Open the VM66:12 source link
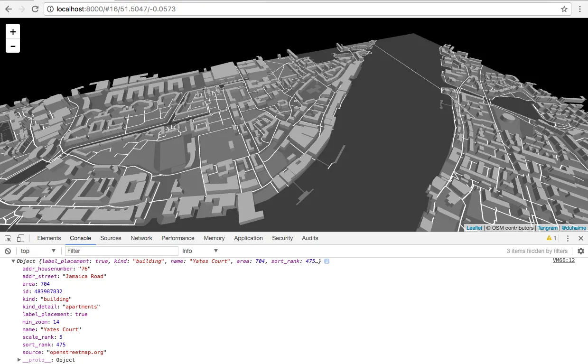 click(564, 261)
